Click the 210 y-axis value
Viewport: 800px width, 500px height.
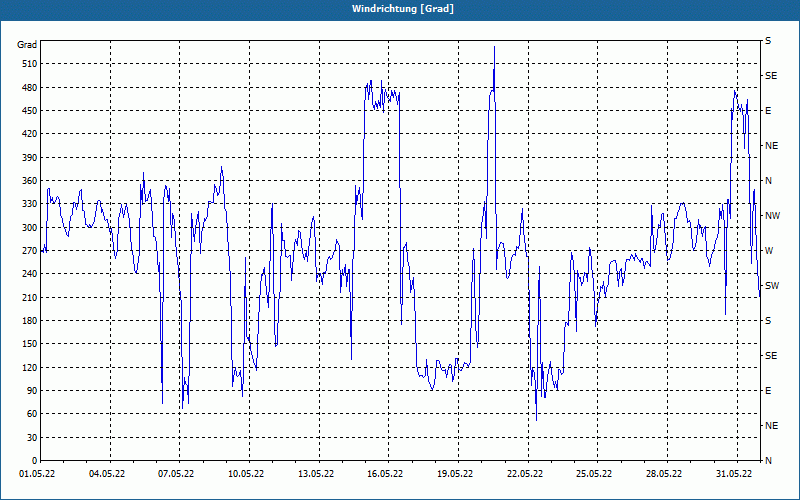pyautogui.click(x=30, y=297)
